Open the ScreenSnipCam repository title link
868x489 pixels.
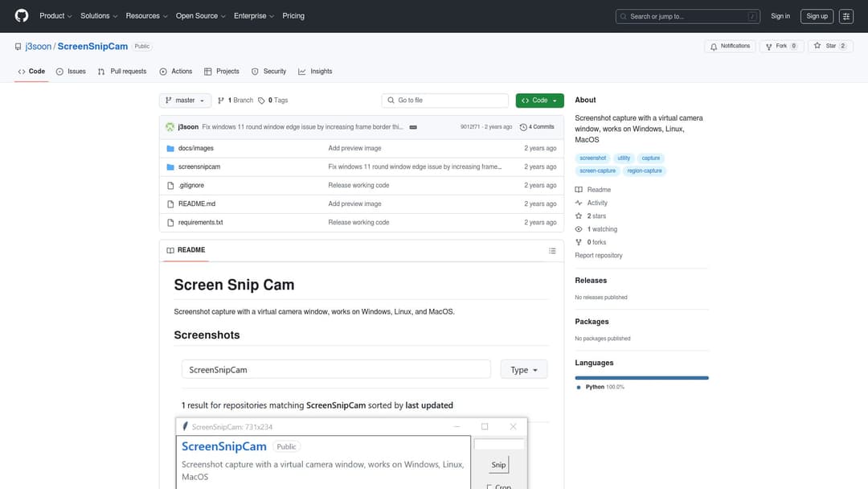click(92, 47)
